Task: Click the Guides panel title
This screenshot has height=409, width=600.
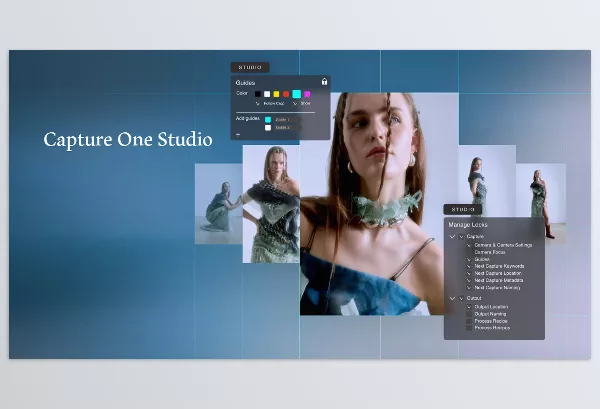Action: (x=245, y=83)
